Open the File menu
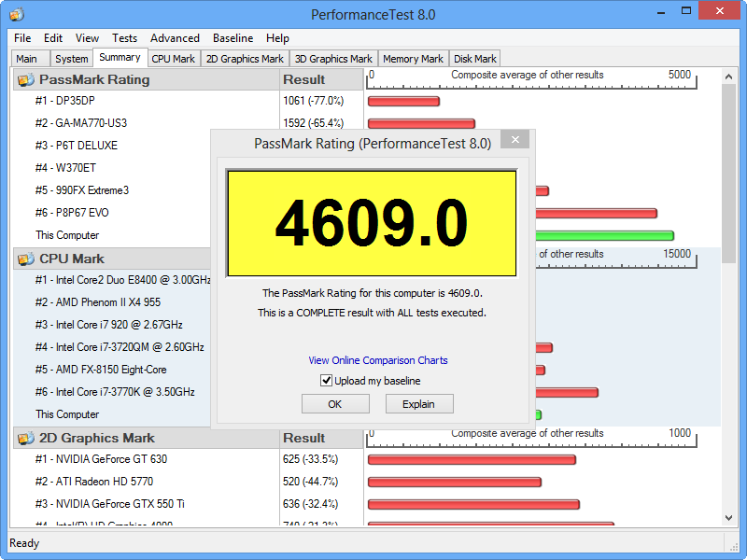Screen dimensions: 747x560 tap(22, 38)
